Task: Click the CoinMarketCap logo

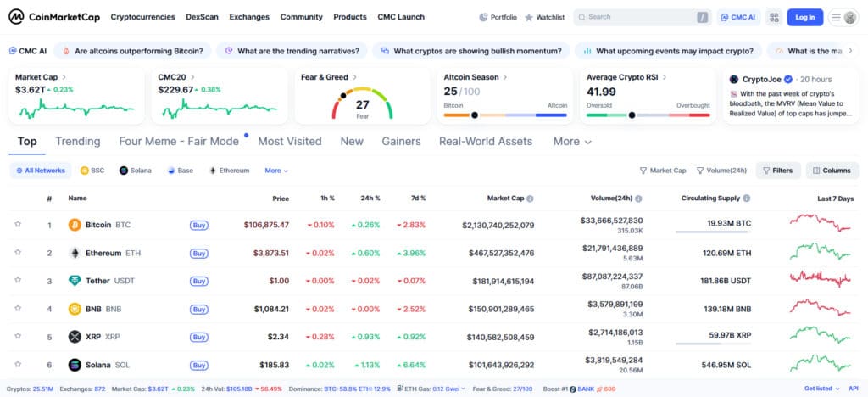Action: (x=55, y=17)
